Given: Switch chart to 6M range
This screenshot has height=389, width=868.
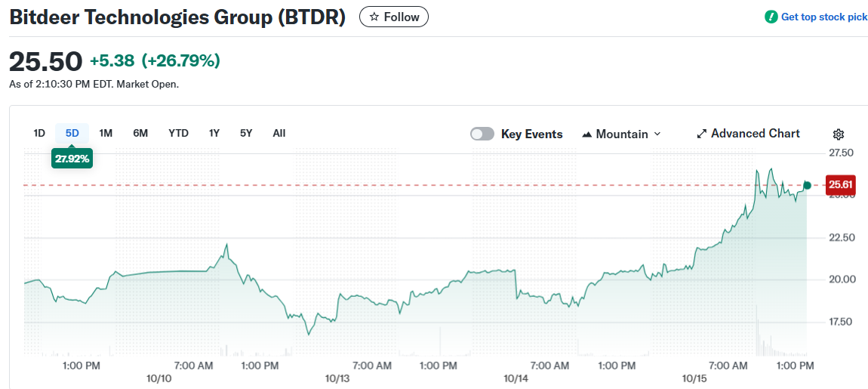Looking at the screenshot, I should point(140,133).
